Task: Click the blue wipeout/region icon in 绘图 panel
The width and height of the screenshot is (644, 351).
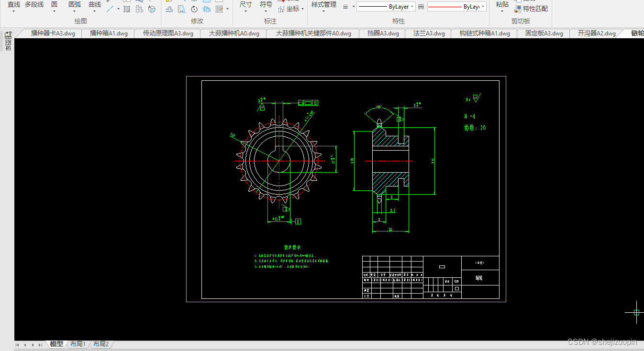Action: (x=152, y=9)
